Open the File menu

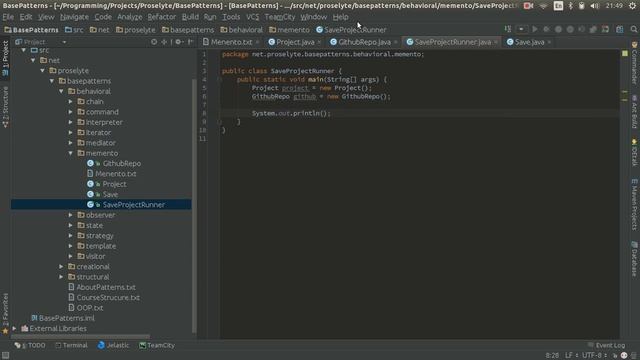tap(8, 17)
